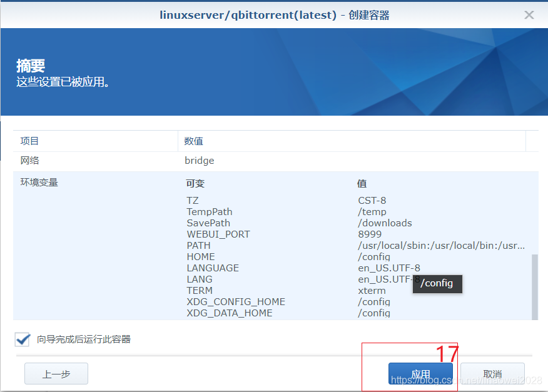The image size is (548, 392).
Task: Toggle run container after wizard checkbox
Action: [x=23, y=339]
